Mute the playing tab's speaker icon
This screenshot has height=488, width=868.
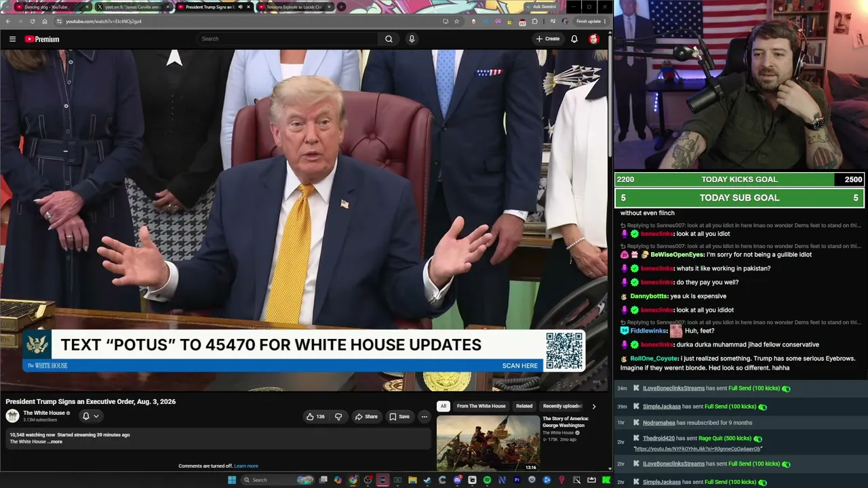pyautogui.click(x=240, y=7)
